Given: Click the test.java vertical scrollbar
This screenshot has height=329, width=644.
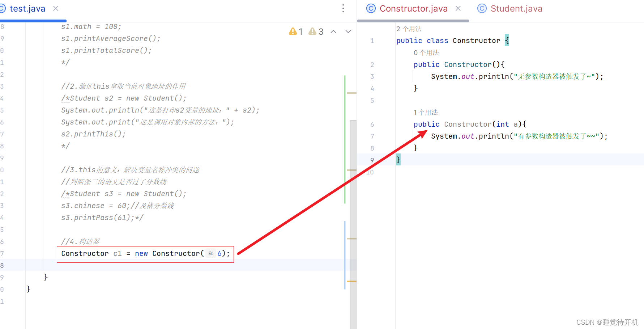Looking at the screenshot, I should pos(353,224).
